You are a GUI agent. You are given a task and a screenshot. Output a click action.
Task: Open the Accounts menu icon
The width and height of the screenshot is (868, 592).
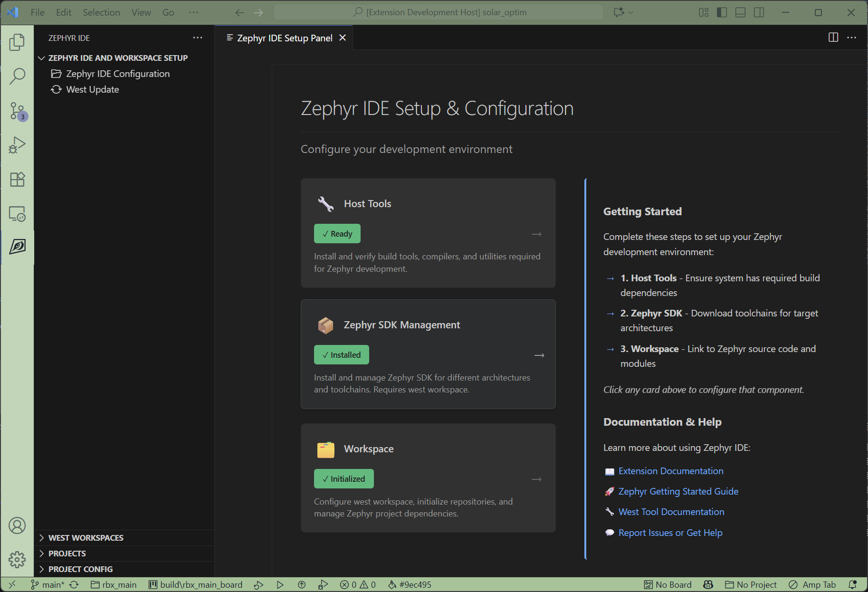click(17, 525)
